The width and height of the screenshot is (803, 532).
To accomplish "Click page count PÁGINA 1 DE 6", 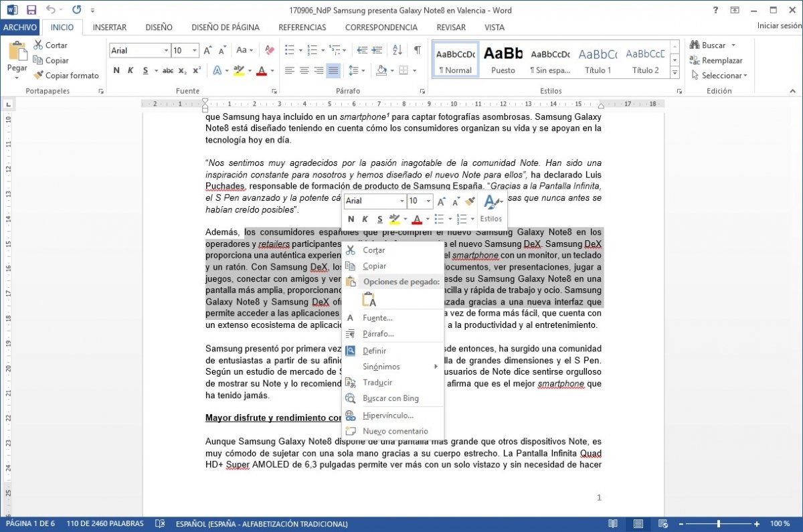I will coord(31,524).
